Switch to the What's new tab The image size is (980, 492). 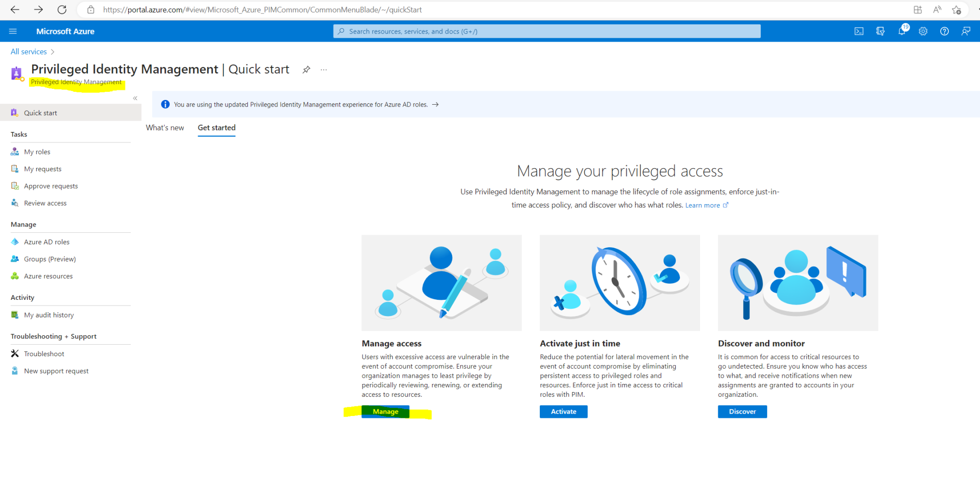coord(165,128)
